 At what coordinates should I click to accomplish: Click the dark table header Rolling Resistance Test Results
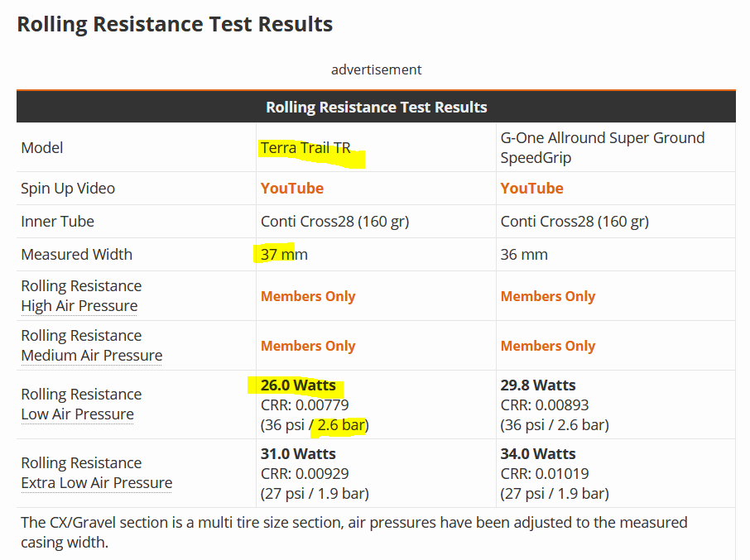click(376, 107)
